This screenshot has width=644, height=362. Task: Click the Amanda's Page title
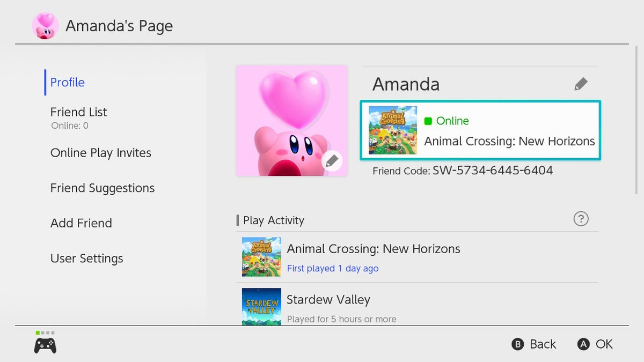[x=119, y=26]
